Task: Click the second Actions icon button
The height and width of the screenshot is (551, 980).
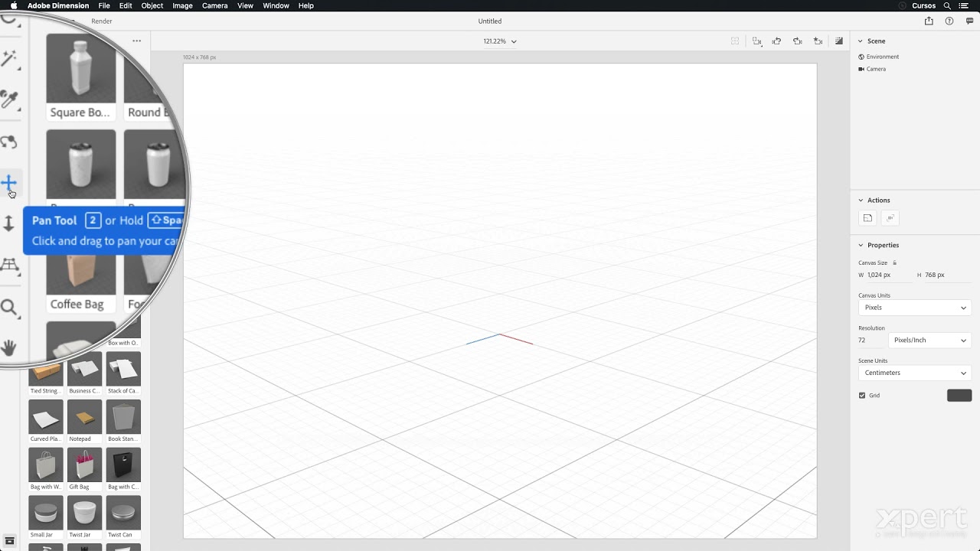Action: pyautogui.click(x=890, y=218)
